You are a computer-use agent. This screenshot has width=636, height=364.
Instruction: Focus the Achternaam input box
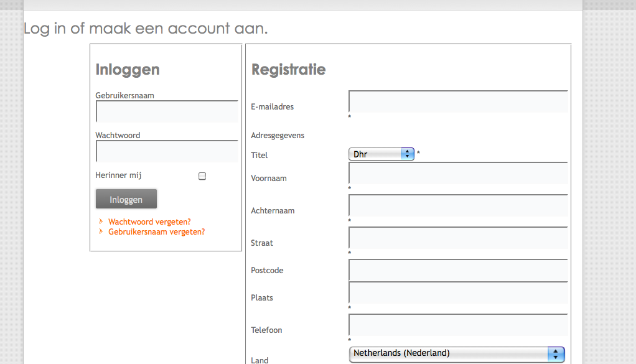point(458,206)
